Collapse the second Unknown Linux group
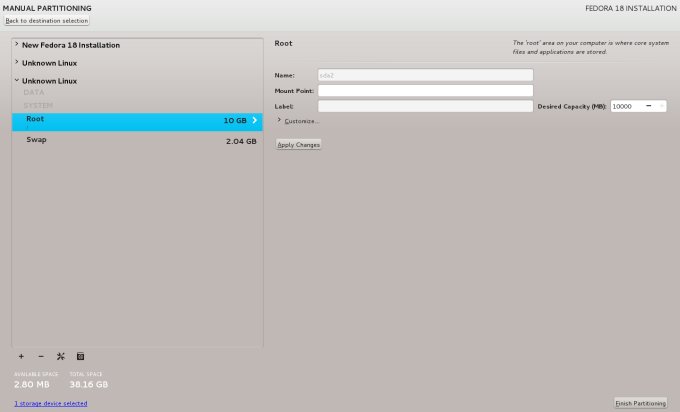Screen dimensions: 680x412 16,80
